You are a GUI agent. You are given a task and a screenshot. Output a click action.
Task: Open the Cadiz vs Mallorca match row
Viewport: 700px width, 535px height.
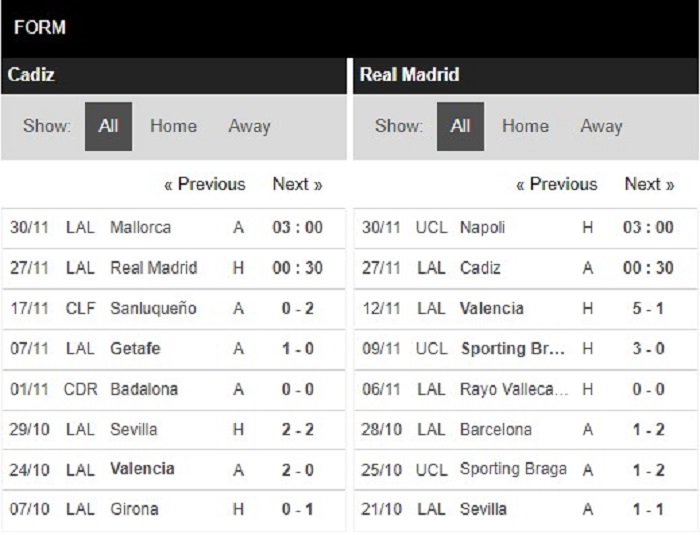[x=173, y=228]
